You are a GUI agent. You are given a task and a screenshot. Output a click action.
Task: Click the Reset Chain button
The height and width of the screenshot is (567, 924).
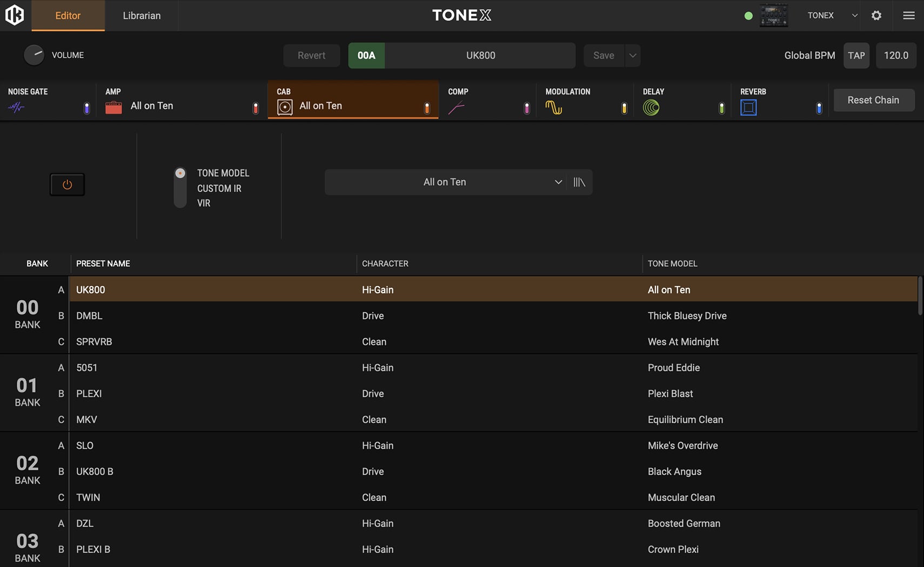click(x=873, y=100)
